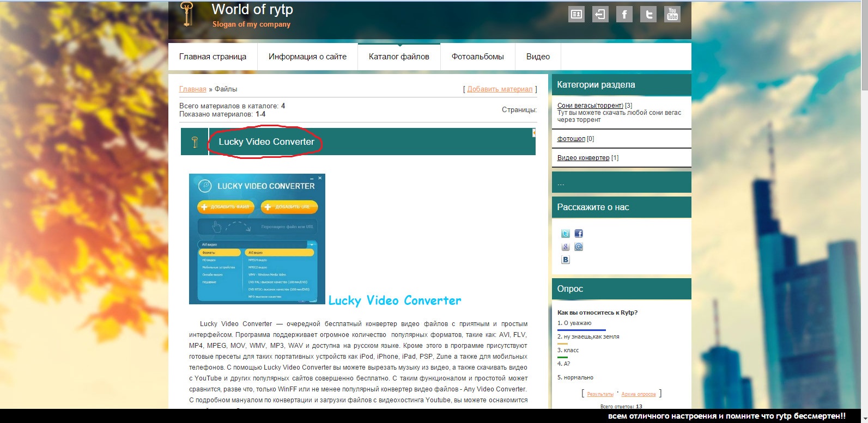Click the 'Категории раздела' sidebar header
The width and height of the screenshot is (868, 423).
pos(622,85)
